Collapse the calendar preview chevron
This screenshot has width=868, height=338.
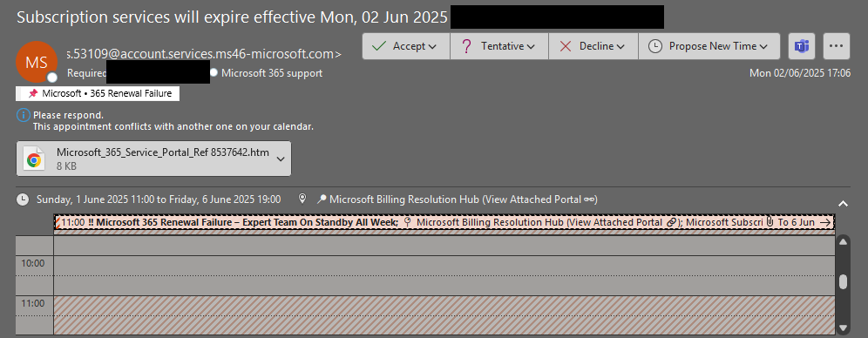tap(843, 204)
